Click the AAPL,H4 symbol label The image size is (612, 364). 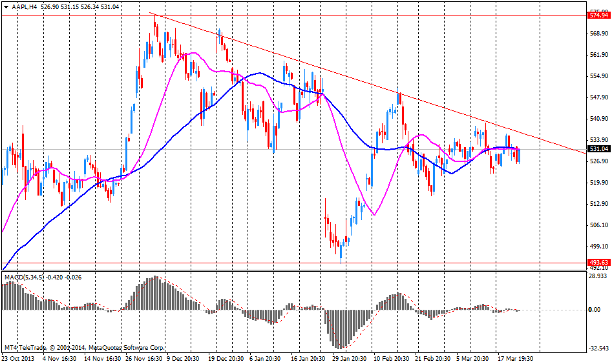(24, 6)
